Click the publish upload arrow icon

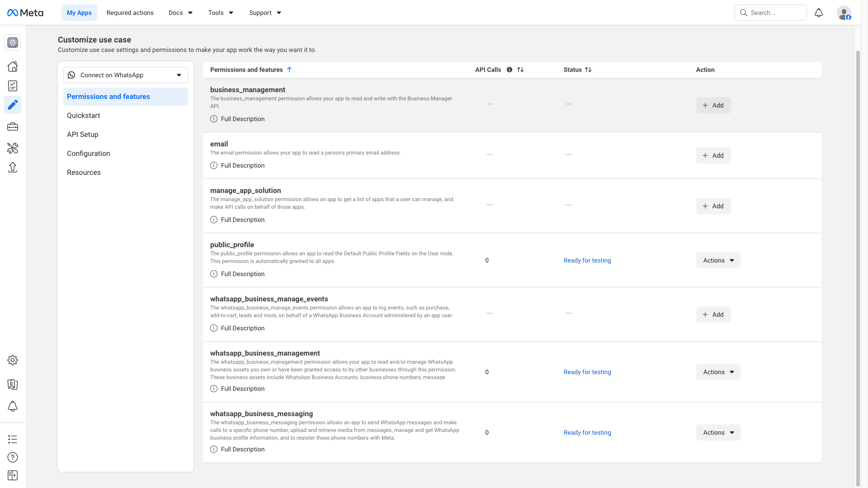click(13, 168)
